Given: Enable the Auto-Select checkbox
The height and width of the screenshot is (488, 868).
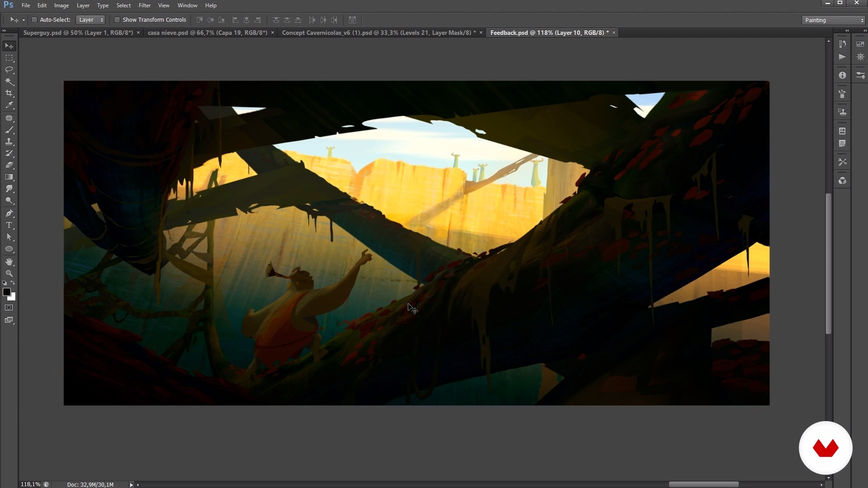Looking at the screenshot, I should pos(34,20).
